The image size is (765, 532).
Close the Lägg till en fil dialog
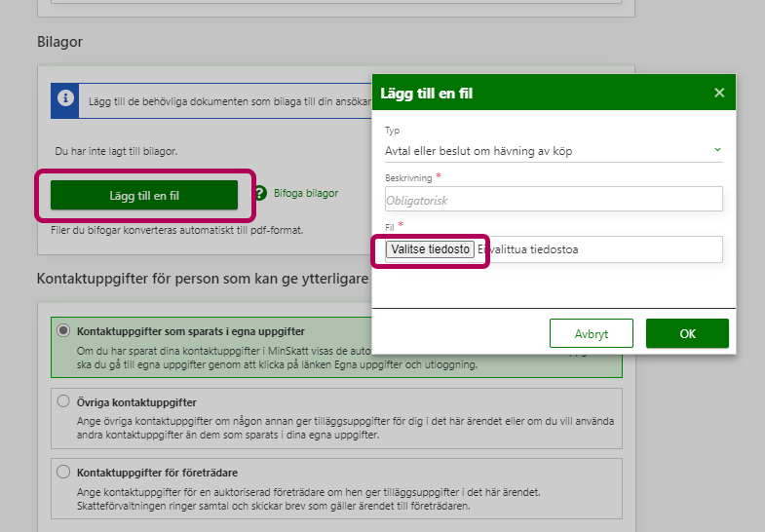point(719,93)
